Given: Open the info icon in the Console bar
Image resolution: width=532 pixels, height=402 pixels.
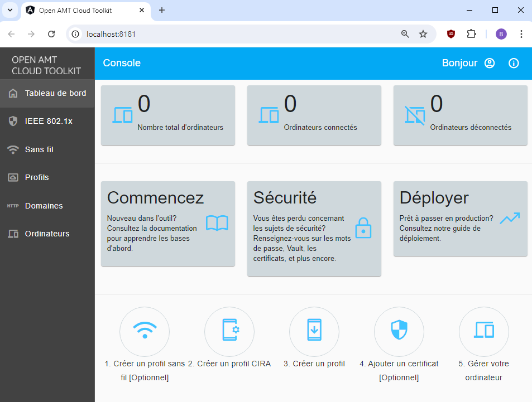Looking at the screenshot, I should point(513,63).
